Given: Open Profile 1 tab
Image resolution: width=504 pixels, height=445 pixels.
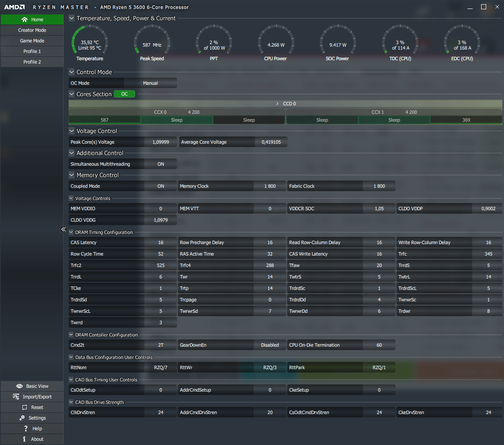Looking at the screenshot, I should [x=32, y=51].
